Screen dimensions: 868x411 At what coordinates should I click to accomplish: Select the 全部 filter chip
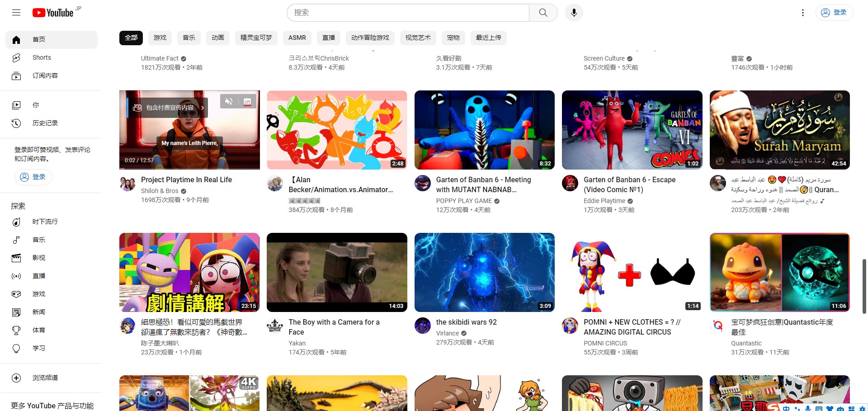[131, 38]
